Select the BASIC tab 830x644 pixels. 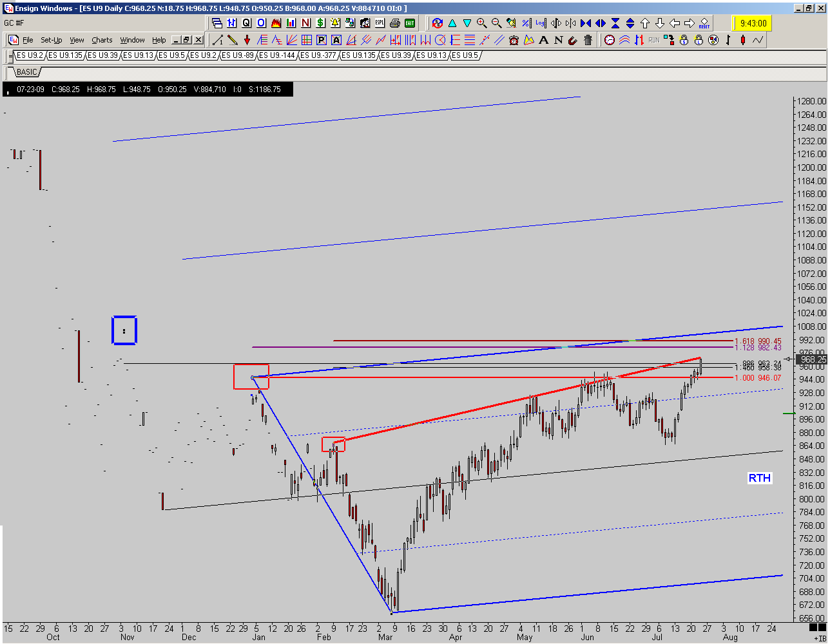[x=28, y=72]
